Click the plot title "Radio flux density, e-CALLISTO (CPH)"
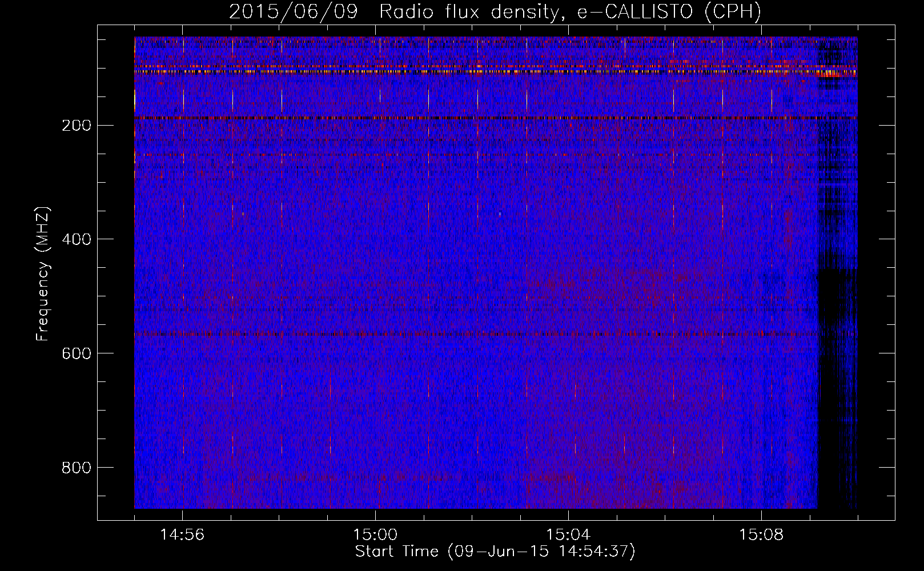Viewport: 924px width, 571px height. (x=570, y=12)
